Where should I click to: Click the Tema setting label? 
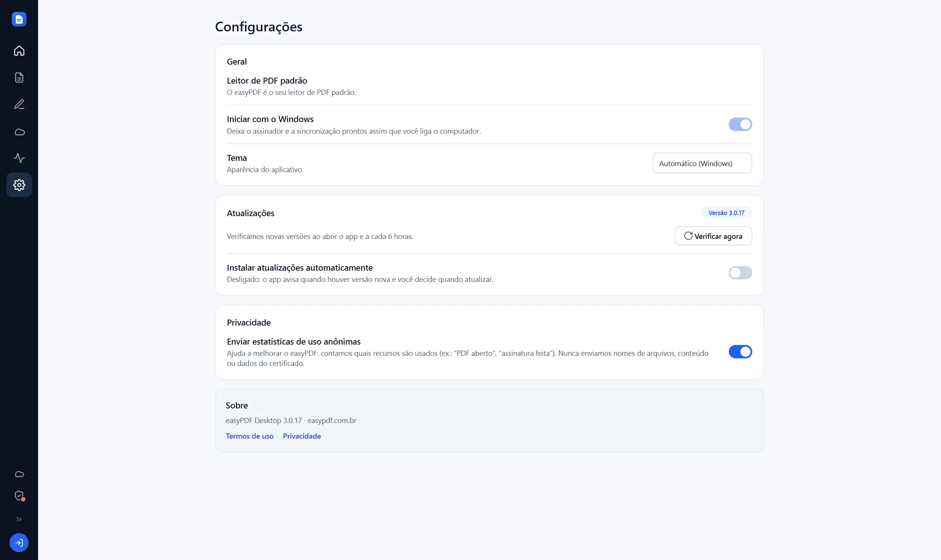(237, 158)
